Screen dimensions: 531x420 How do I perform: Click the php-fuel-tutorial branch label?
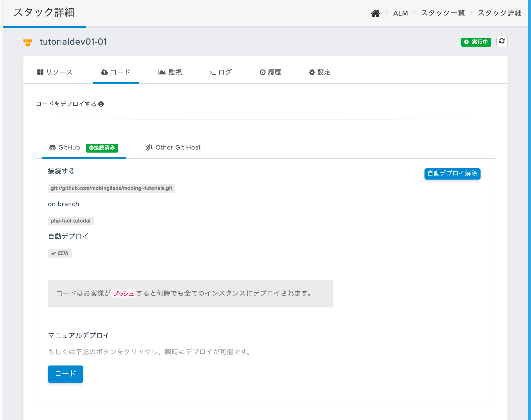pos(71,221)
